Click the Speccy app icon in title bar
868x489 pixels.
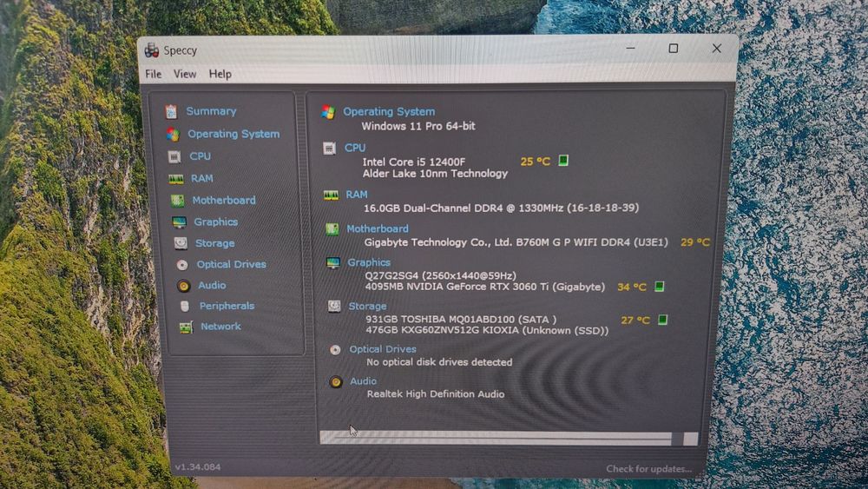pyautogui.click(x=152, y=50)
